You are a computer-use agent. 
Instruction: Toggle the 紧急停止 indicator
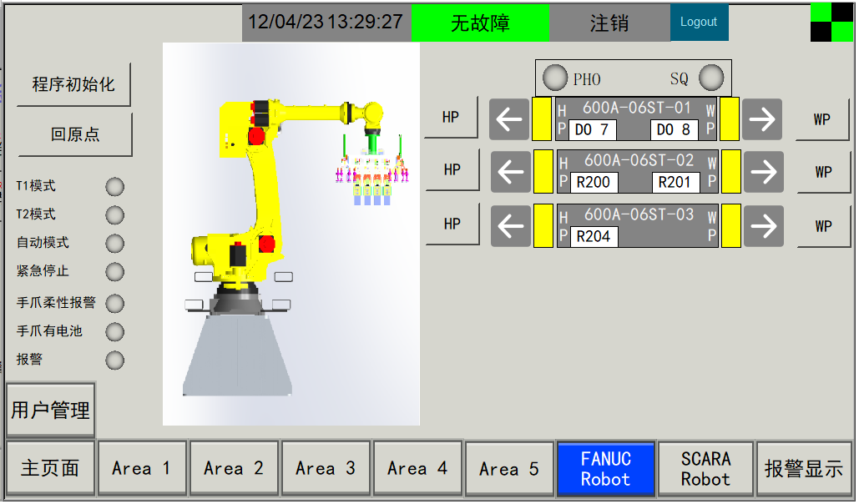114,272
